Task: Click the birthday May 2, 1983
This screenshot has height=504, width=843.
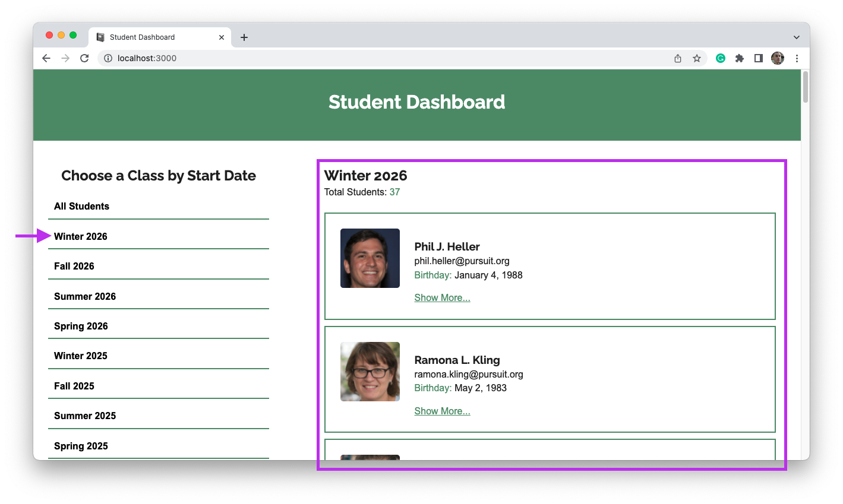Action: click(x=481, y=388)
